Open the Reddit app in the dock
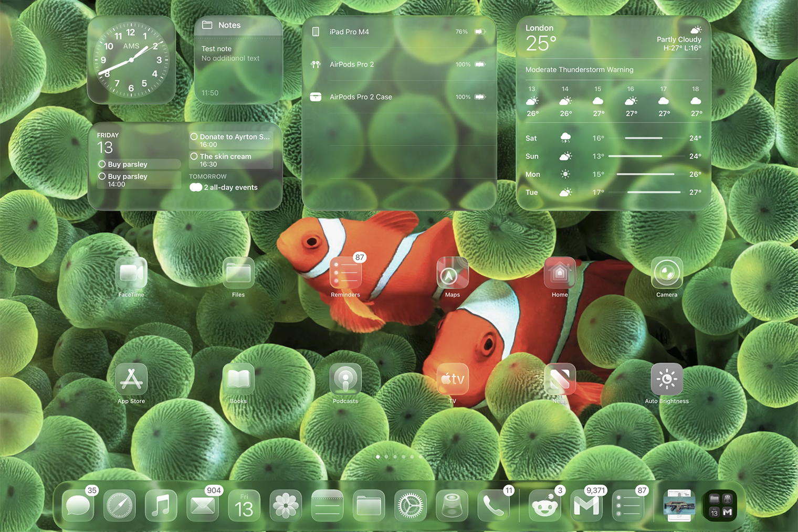Image resolution: width=798 pixels, height=532 pixels. pyautogui.click(x=544, y=506)
